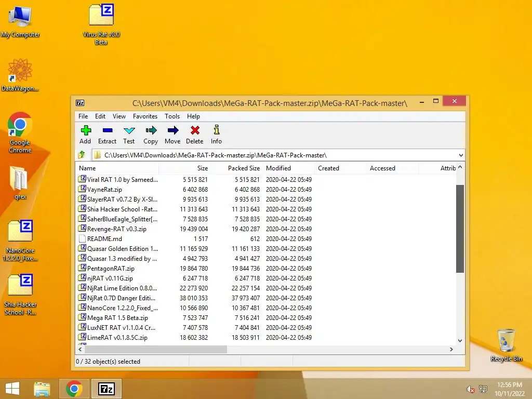Screen dimensions: 532x399
Task: Switch to Chrome in the taskbar
Action: point(74,389)
